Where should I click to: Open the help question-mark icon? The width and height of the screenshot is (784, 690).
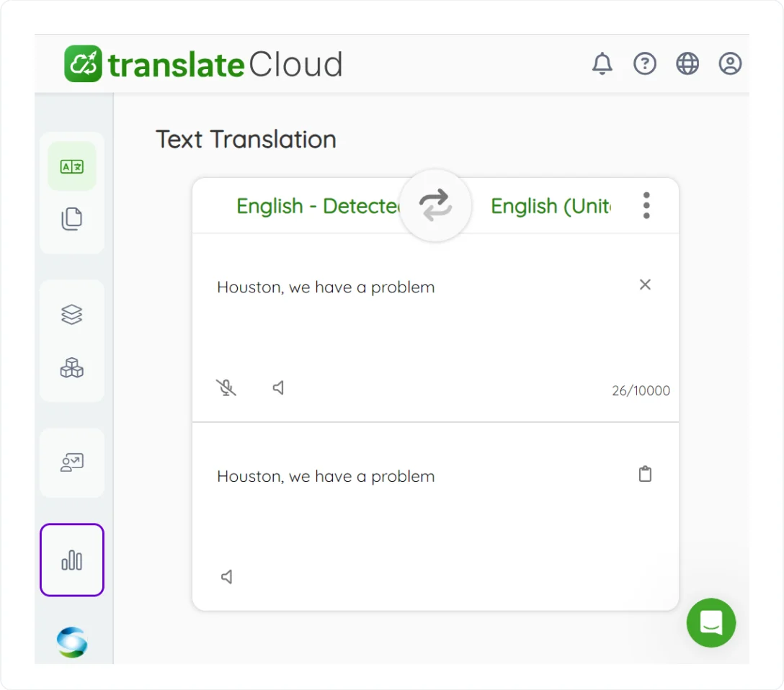pos(645,63)
